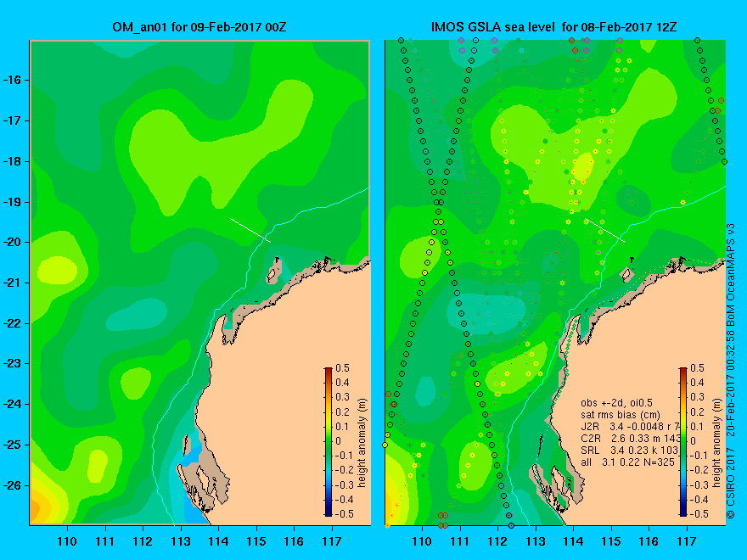The width and height of the screenshot is (747, 560).
Task: Click longitude label "114" under the left map
Action: (x=218, y=541)
